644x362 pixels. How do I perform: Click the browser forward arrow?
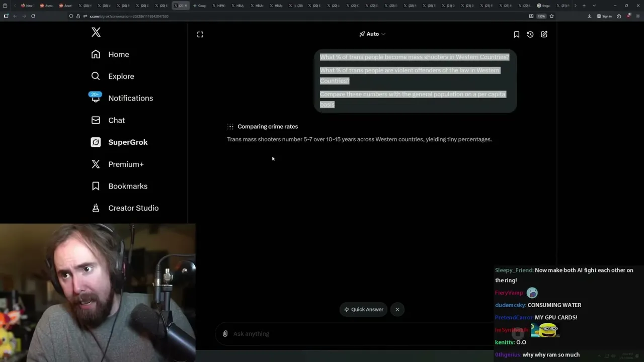pos(24,16)
